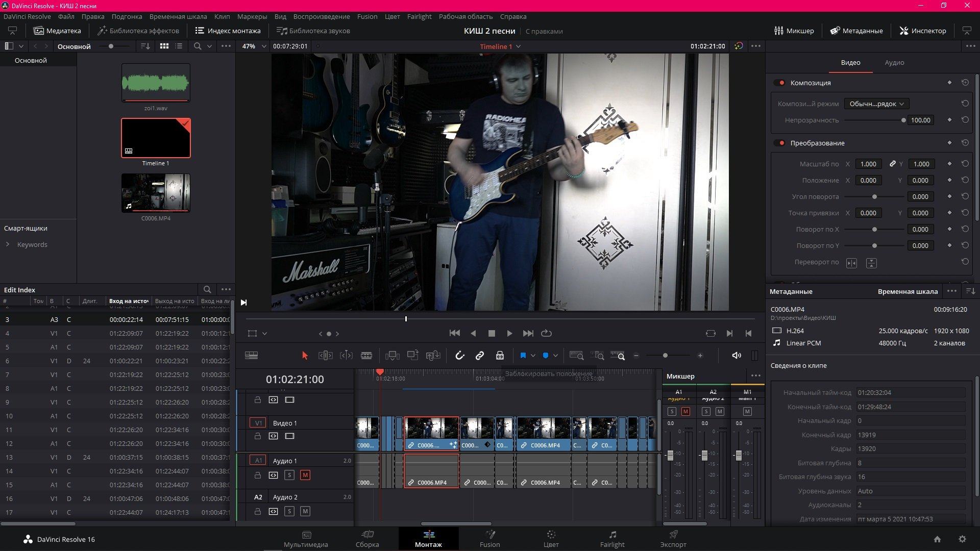Open the Fairlight menu
980x551 pixels.
419,16
